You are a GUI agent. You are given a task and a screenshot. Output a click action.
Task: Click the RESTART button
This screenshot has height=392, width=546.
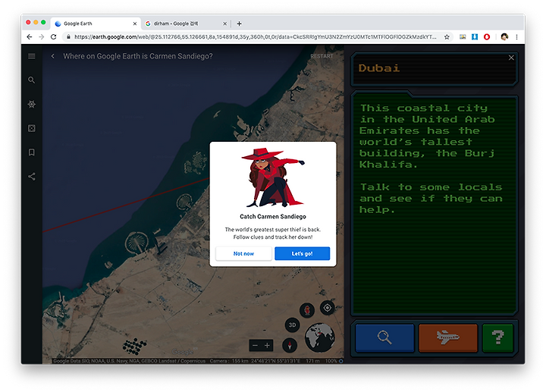click(322, 56)
